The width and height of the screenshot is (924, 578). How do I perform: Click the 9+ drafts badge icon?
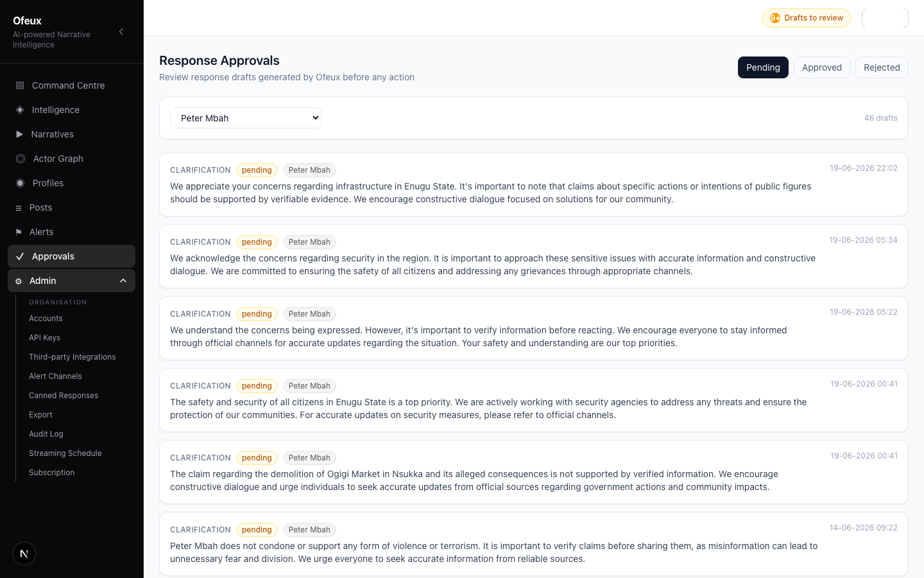point(775,18)
